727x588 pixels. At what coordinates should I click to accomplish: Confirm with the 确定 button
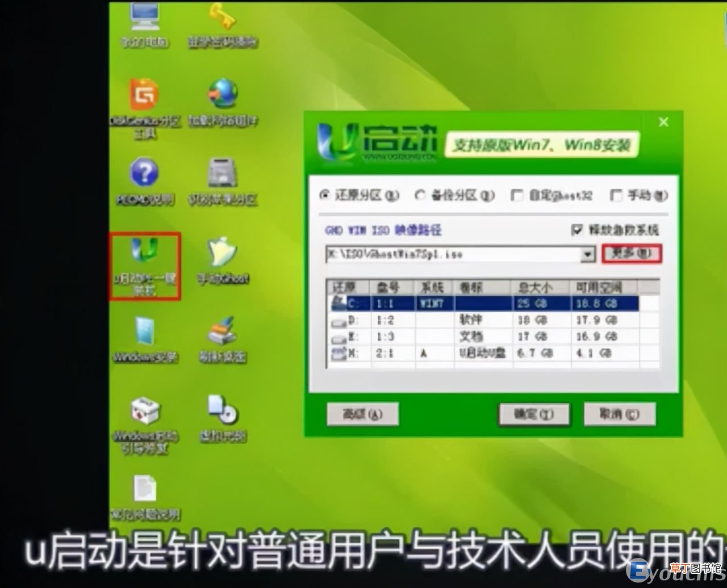tap(533, 414)
